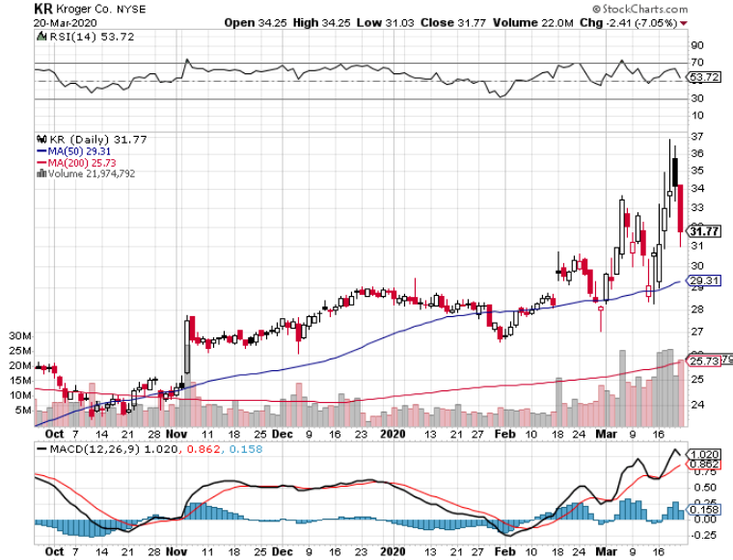Click the 1.020 MACD axis marker
The image size is (733, 560).
tap(703, 454)
